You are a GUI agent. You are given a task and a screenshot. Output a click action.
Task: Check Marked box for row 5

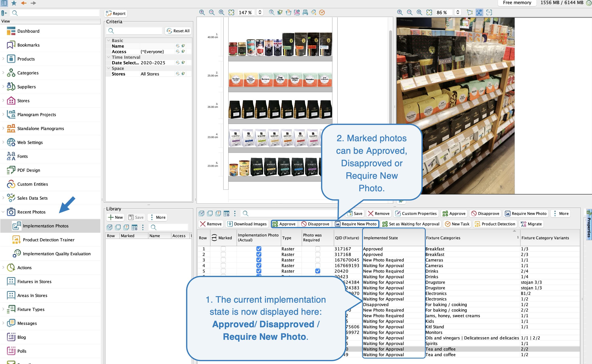223,271
